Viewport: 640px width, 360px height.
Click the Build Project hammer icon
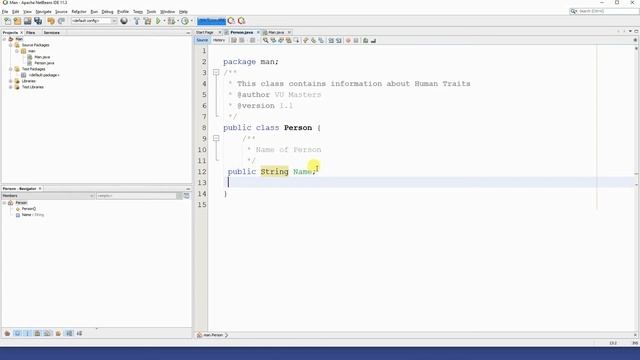[137, 21]
